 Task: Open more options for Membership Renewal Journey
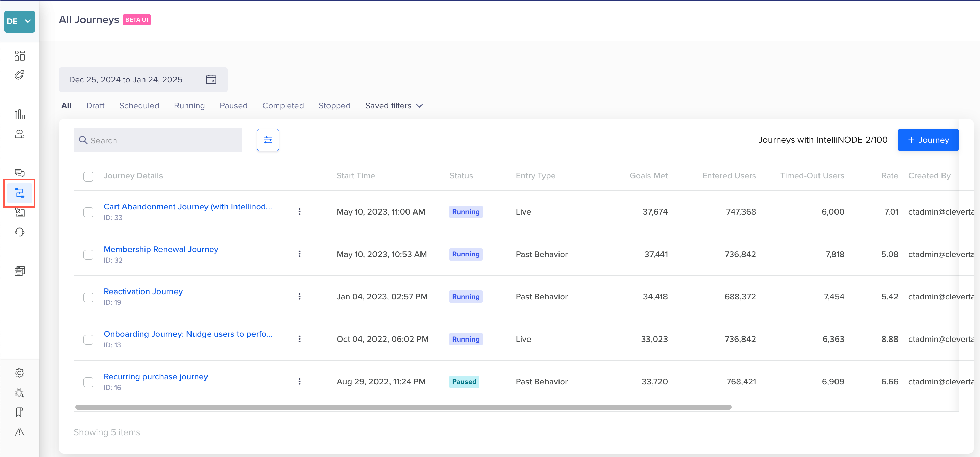300,254
